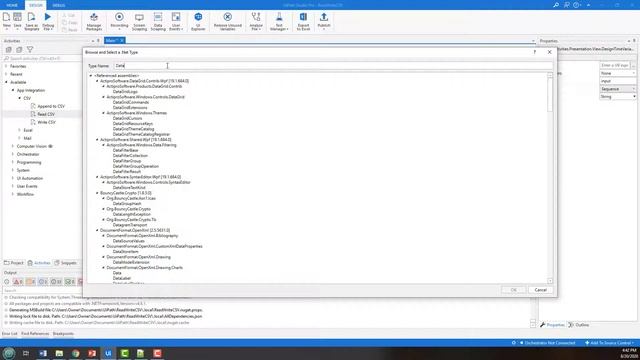640x360 pixels.
Task: Open UI Explorer
Action: click(198, 21)
